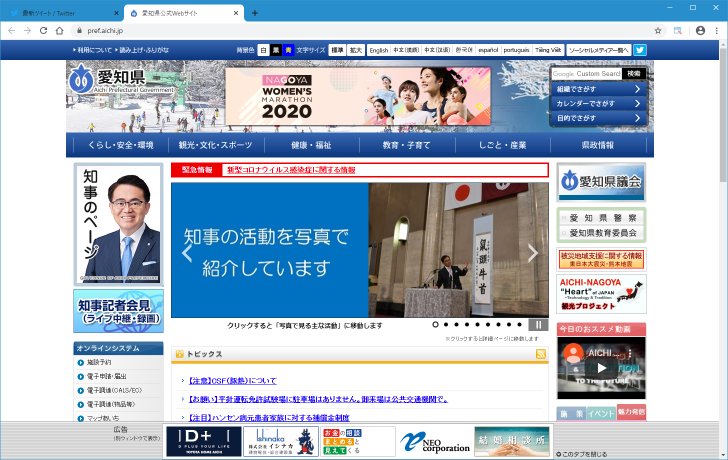Click the extension icon beside the bookmark star
728x460 pixels.
pos(678,31)
